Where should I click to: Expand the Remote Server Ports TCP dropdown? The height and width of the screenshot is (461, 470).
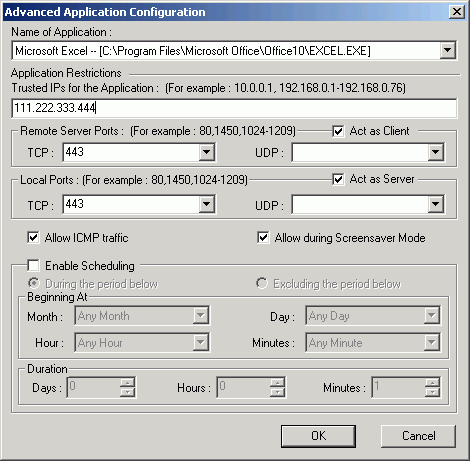(x=206, y=152)
